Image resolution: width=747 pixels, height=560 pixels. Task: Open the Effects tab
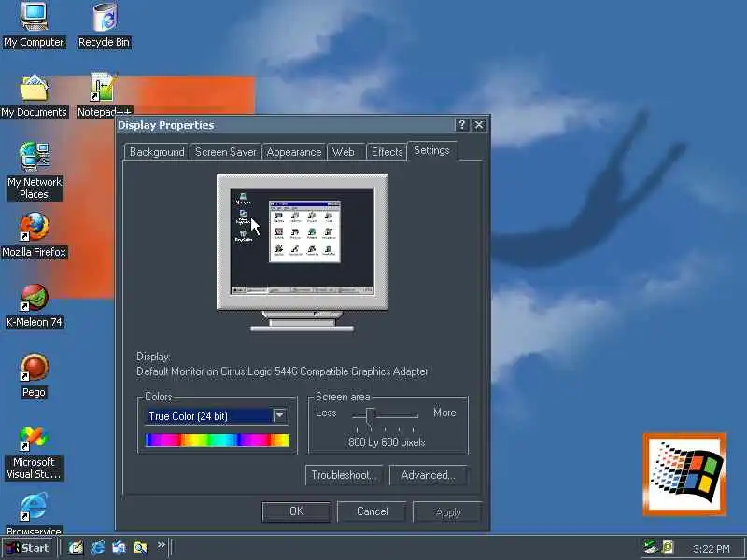click(387, 152)
